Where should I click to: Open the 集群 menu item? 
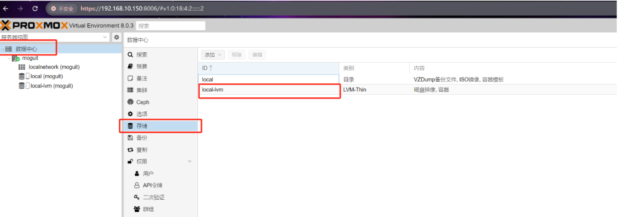pos(160,90)
